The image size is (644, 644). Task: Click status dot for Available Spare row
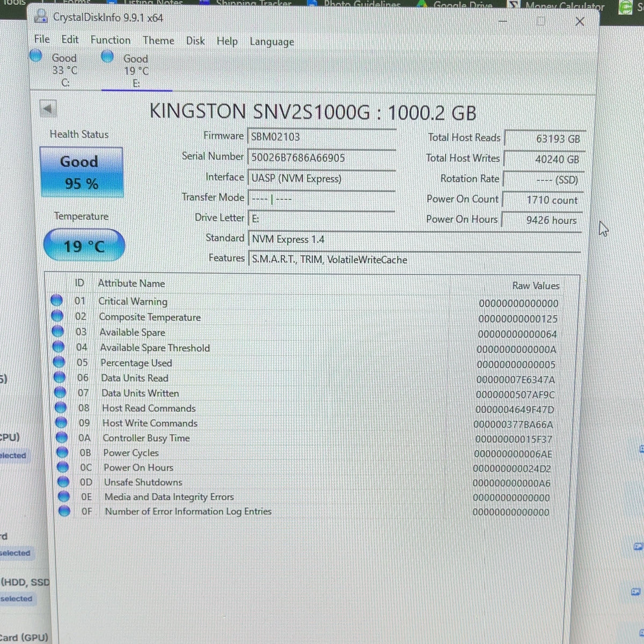click(x=58, y=332)
